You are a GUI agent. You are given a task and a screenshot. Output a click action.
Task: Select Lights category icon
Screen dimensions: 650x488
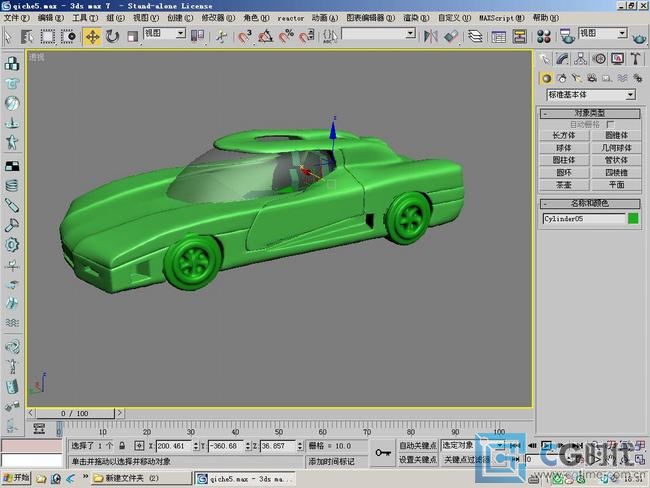[x=577, y=78]
